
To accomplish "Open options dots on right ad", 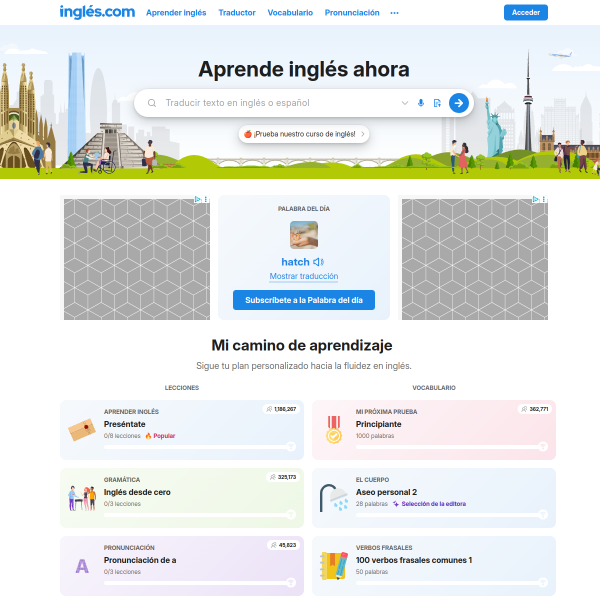I will click(544, 199).
